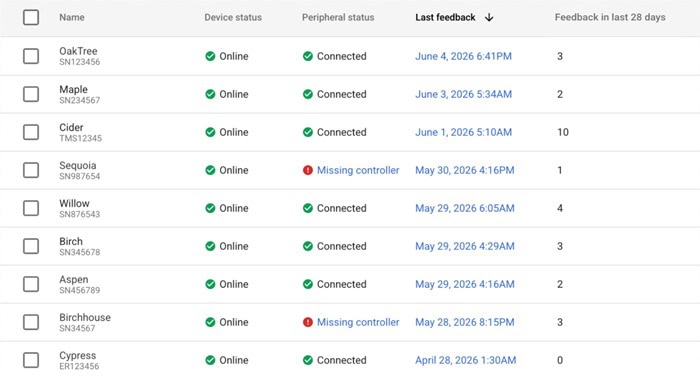Click the Birchhouse device name
Image resolution: width=700 pixels, height=377 pixels.
85,317
